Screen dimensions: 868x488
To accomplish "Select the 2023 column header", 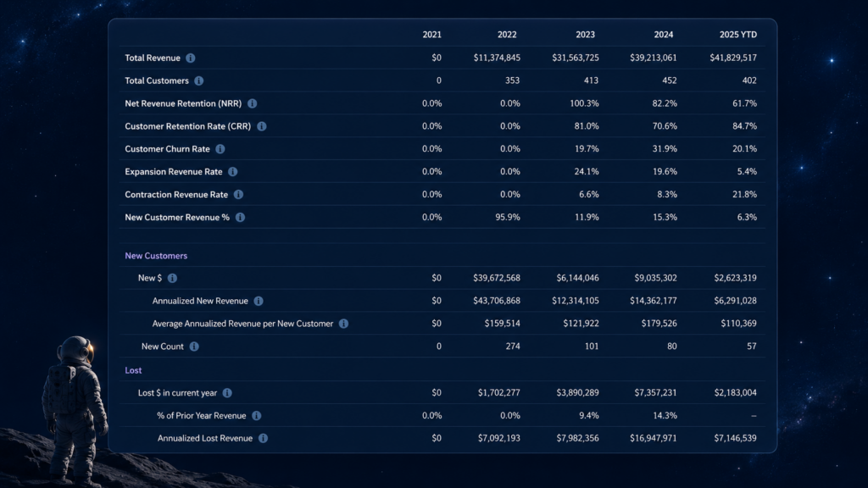I will click(585, 34).
